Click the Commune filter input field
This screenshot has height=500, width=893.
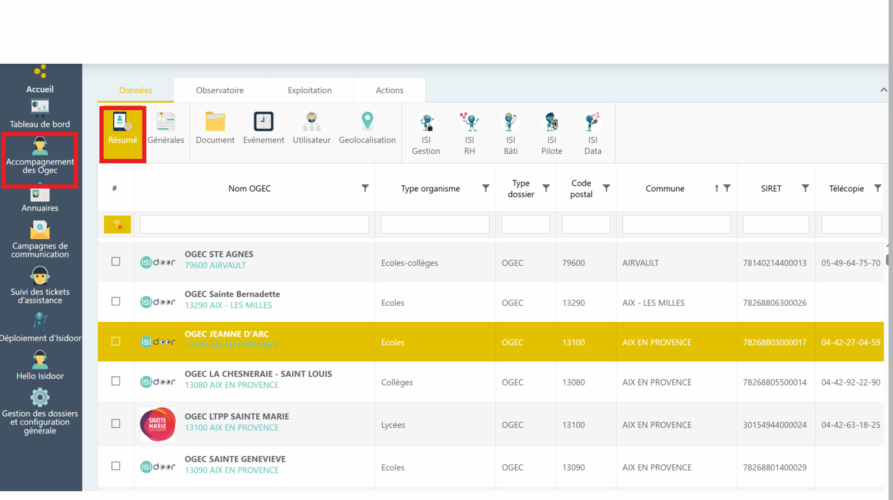pyautogui.click(x=677, y=225)
